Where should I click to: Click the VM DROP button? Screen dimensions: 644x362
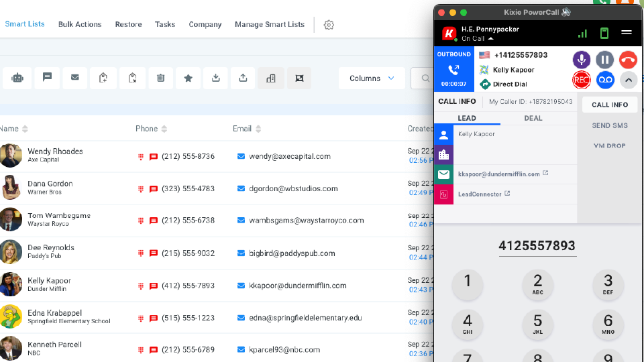point(610,145)
